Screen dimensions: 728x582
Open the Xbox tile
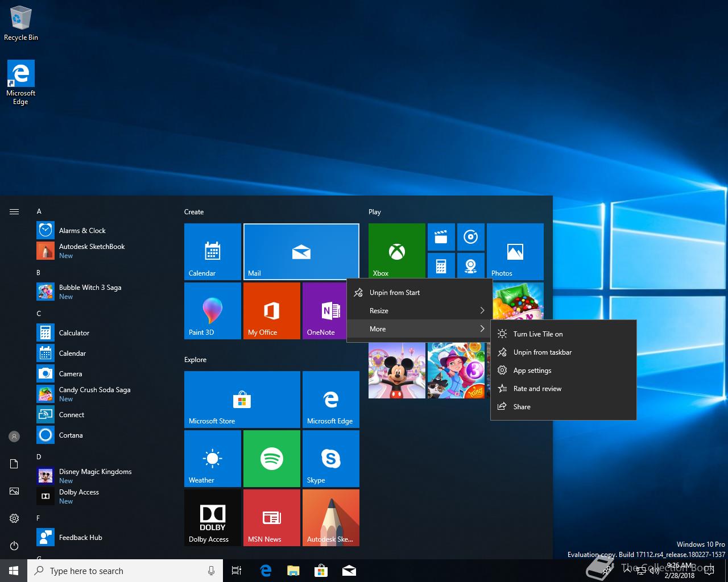click(397, 251)
